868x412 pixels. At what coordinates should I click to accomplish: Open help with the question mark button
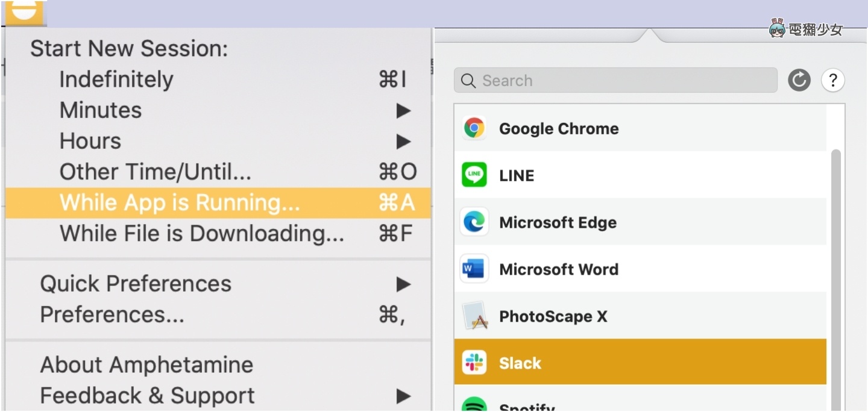[x=832, y=80]
